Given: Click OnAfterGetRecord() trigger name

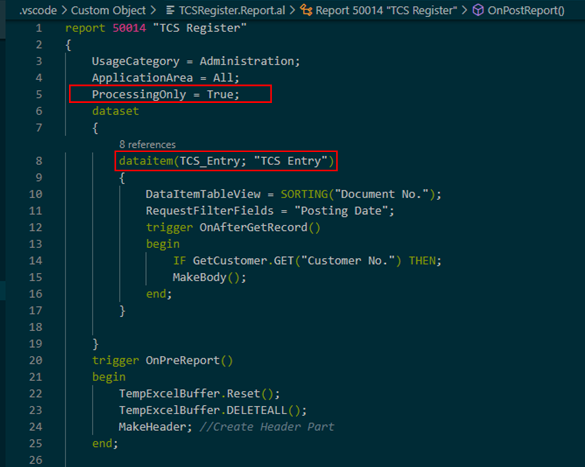Looking at the screenshot, I should tap(260, 227).
